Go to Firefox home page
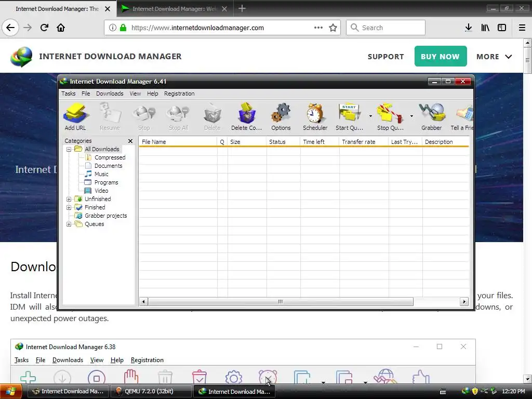532x399 pixels. 61,28
